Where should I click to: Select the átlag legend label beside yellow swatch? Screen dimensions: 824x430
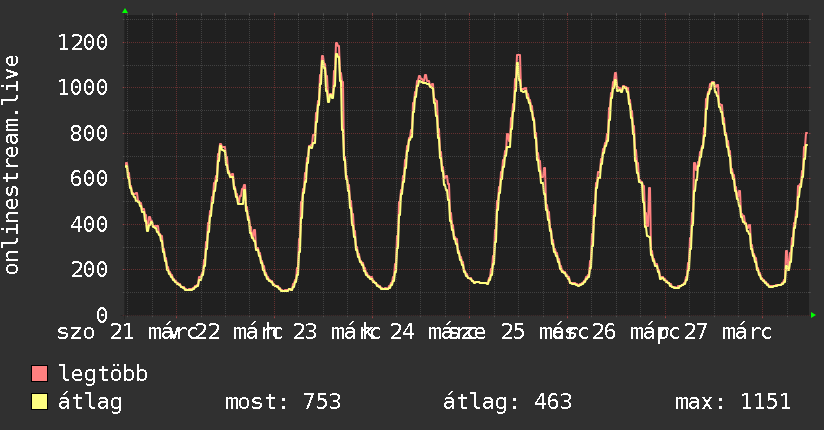click(90, 402)
